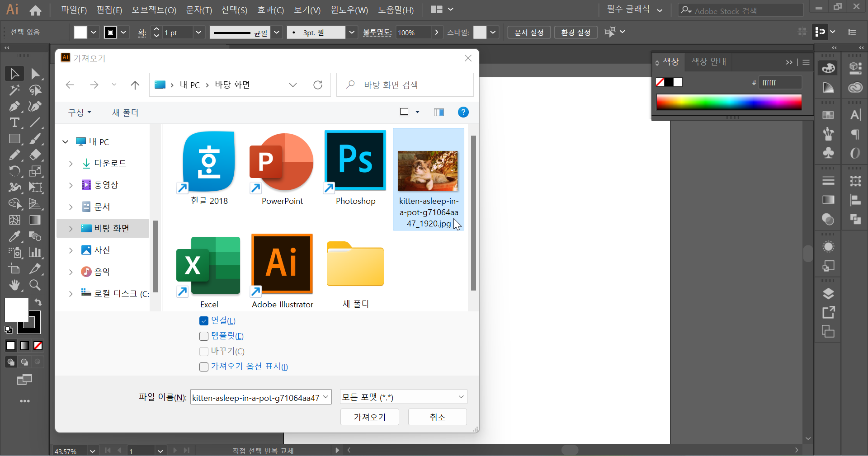The image size is (868, 456).
Task: Open stroke weight dropdown
Action: (x=198, y=32)
